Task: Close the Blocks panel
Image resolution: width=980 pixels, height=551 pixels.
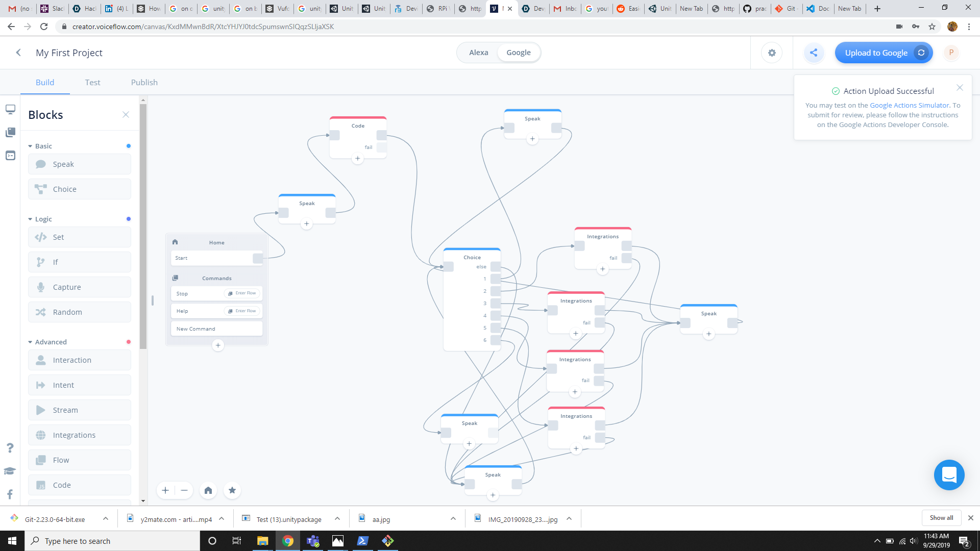Action: 126,115
